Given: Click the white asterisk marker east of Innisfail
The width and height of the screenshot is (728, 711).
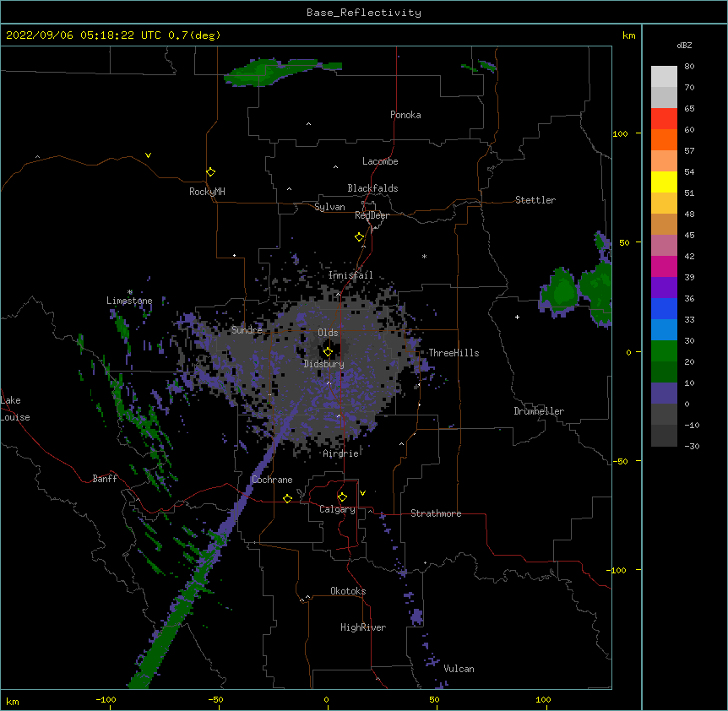Looking at the screenshot, I should pos(424,256).
